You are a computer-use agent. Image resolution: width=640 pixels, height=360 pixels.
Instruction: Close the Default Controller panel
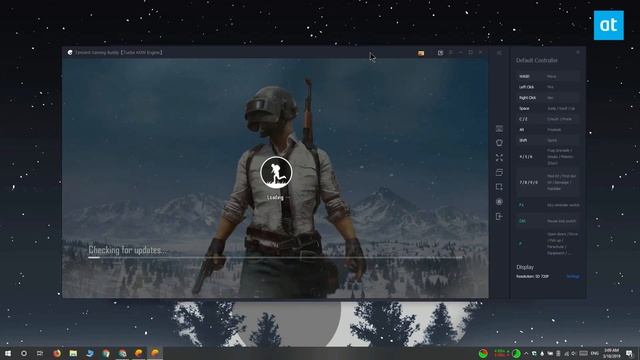tap(578, 52)
